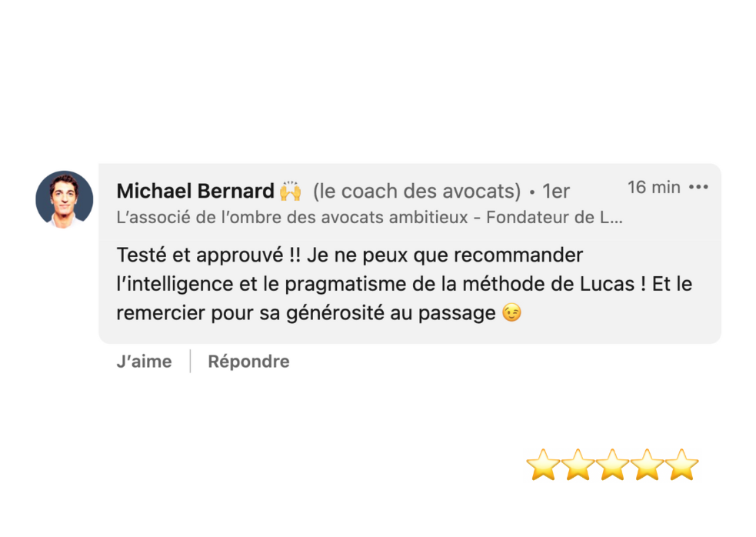Click the raised hands emoji after the name

click(x=291, y=191)
